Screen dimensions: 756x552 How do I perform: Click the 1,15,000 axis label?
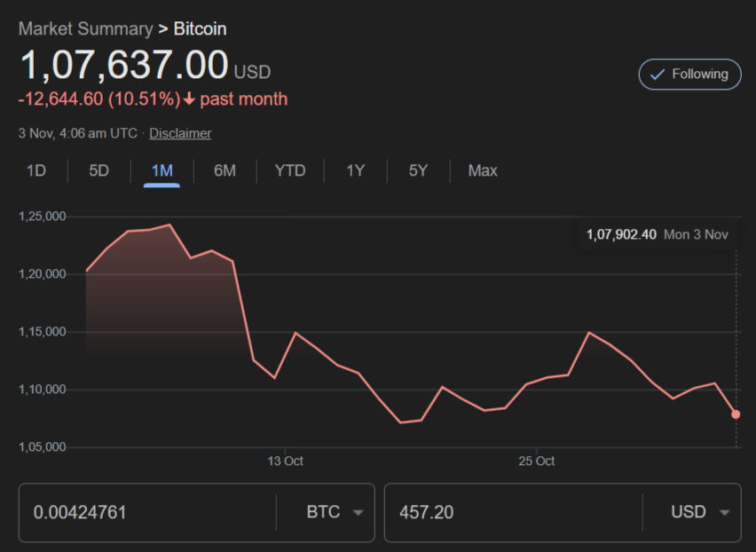[x=43, y=332]
